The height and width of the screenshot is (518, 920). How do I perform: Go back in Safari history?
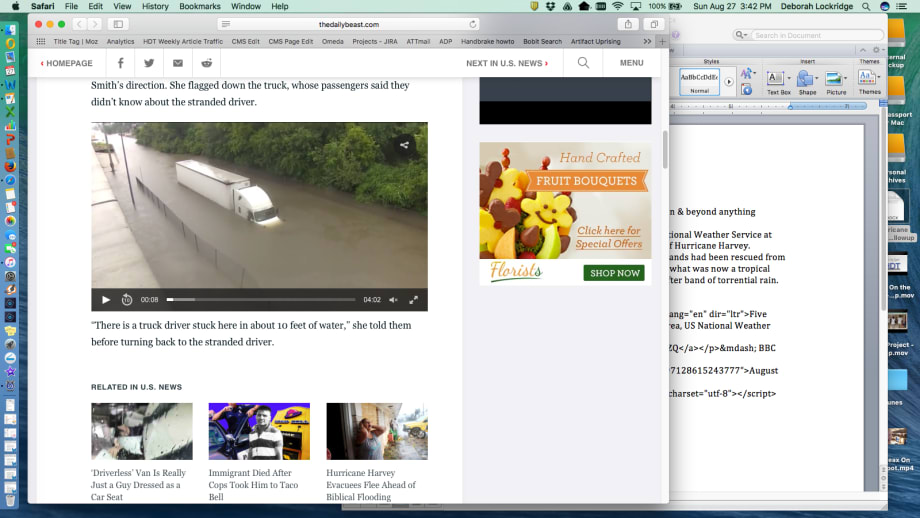click(x=79, y=24)
